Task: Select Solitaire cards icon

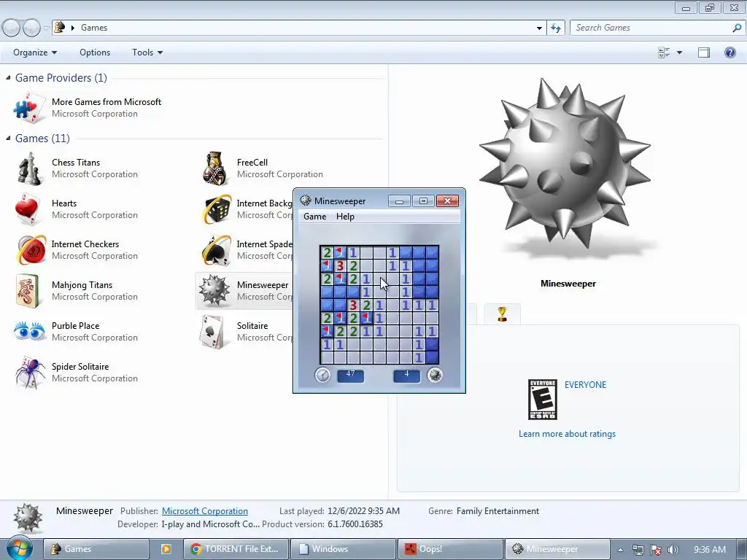Action: point(212,332)
